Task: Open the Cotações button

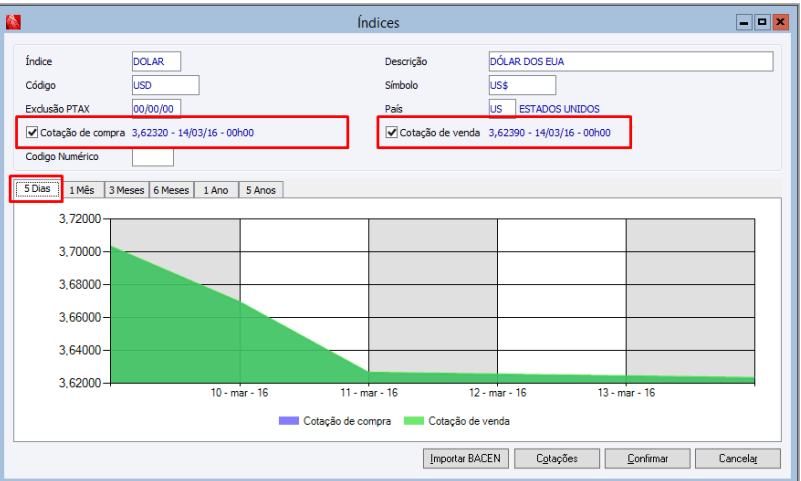Action: tap(557, 459)
